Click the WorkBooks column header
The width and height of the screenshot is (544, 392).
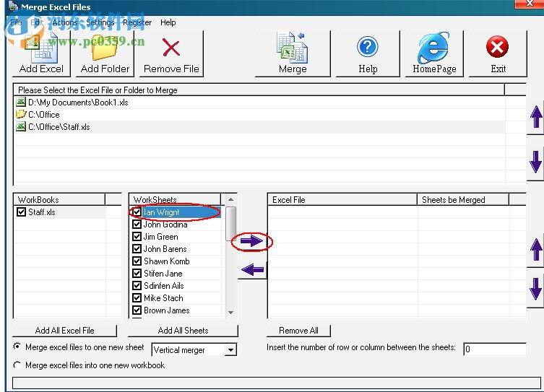59,200
